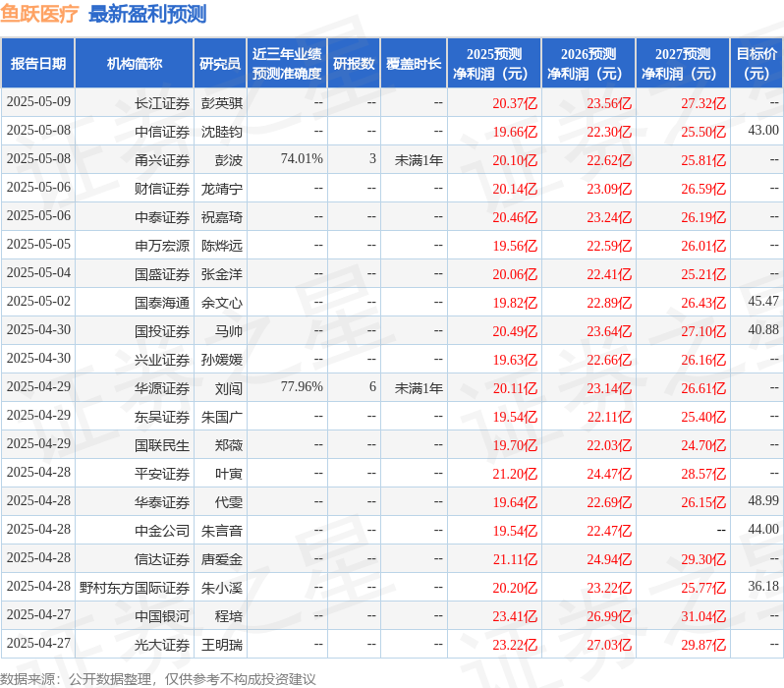Click the 最新盈利预测 heading
The width and height of the screenshot is (784, 688).
pyautogui.click(x=147, y=14)
